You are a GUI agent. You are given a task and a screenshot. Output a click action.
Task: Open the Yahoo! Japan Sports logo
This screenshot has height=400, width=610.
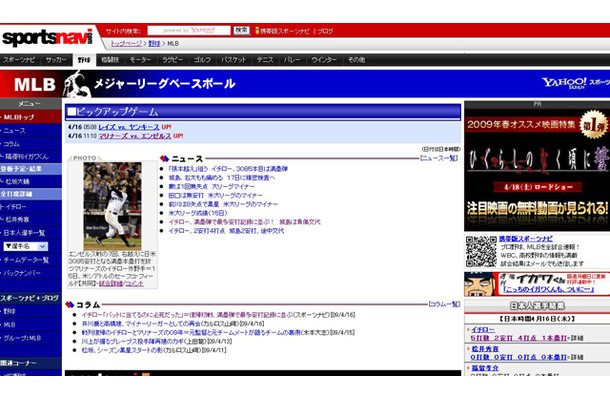pos(576,82)
